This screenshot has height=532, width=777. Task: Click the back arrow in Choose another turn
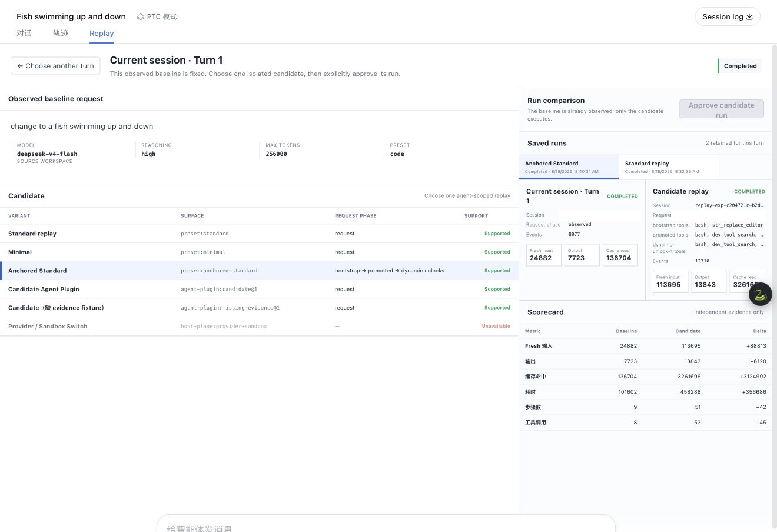pos(20,66)
